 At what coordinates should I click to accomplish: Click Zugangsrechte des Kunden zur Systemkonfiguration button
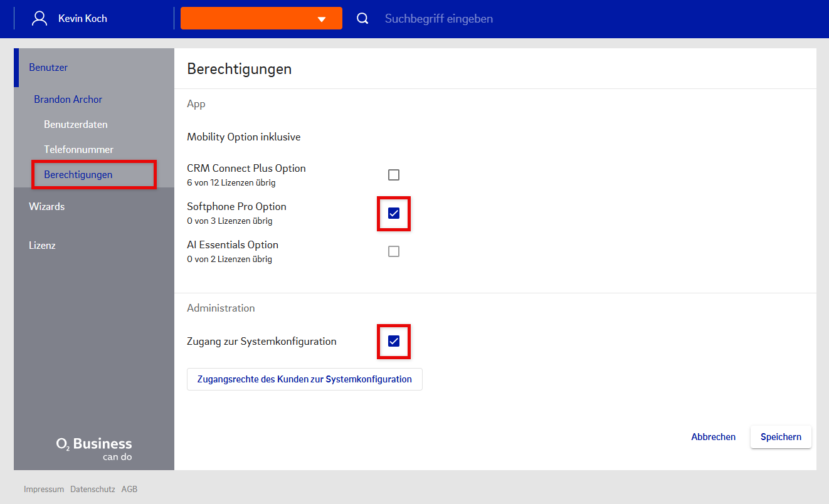click(x=304, y=379)
